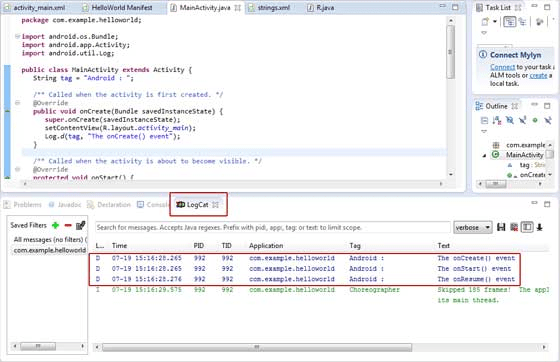Toggle hide local types in Outline
The height and width of the screenshot is (362, 560).
point(548,120)
